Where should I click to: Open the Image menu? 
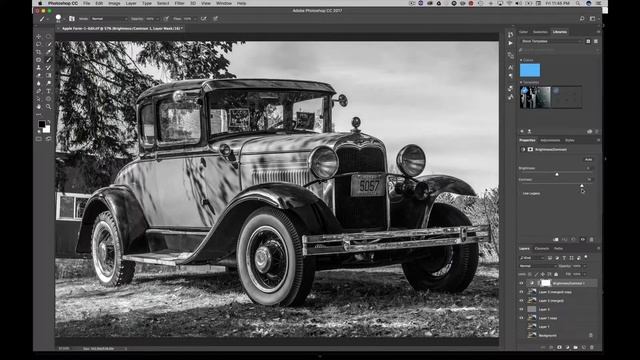tap(114, 3)
